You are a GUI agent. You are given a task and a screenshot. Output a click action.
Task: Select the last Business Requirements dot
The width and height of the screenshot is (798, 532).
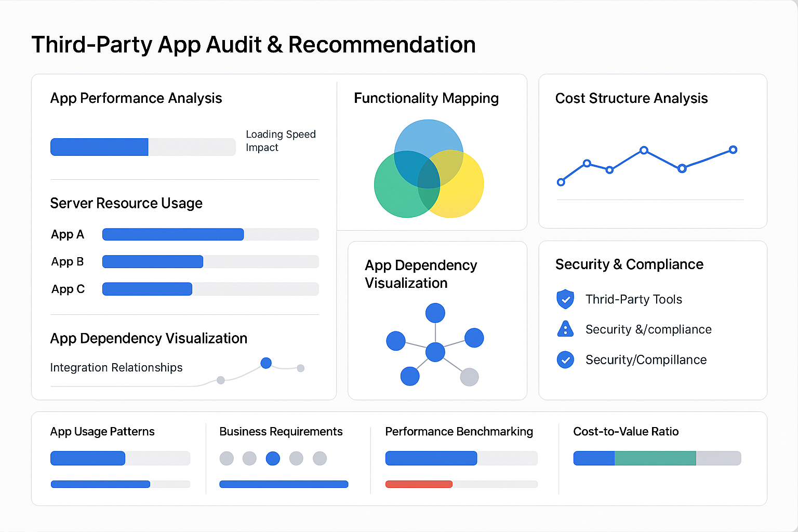coord(320,458)
